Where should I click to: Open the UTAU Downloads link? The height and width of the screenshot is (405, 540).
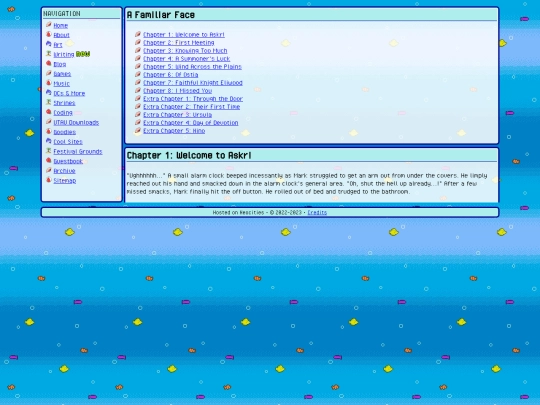[76, 122]
